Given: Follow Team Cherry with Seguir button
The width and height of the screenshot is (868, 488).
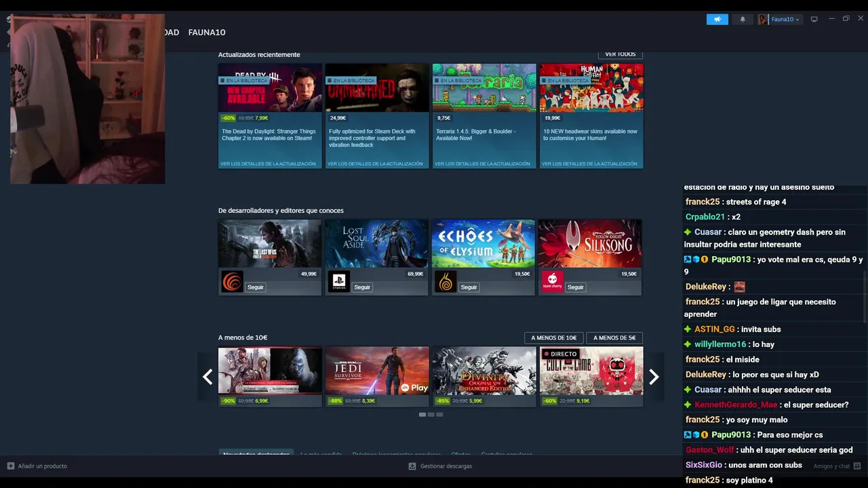Looking at the screenshot, I should tap(576, 287).
